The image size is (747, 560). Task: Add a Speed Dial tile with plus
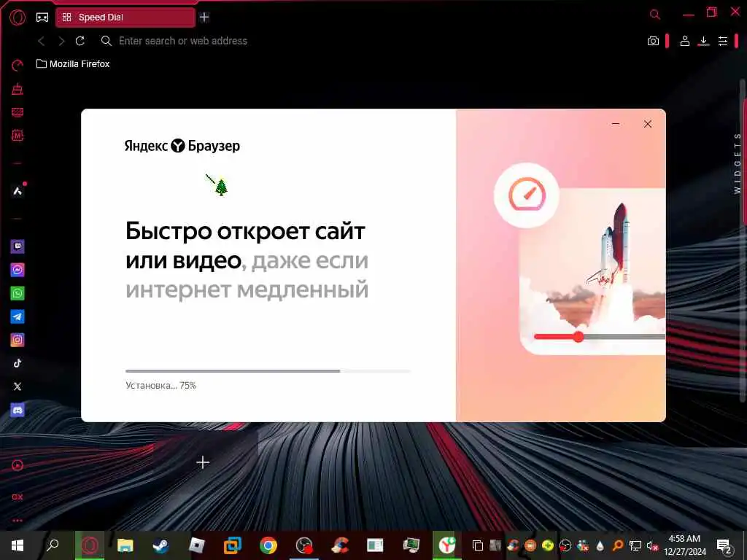pyautogui.click(x=203, y=462)
